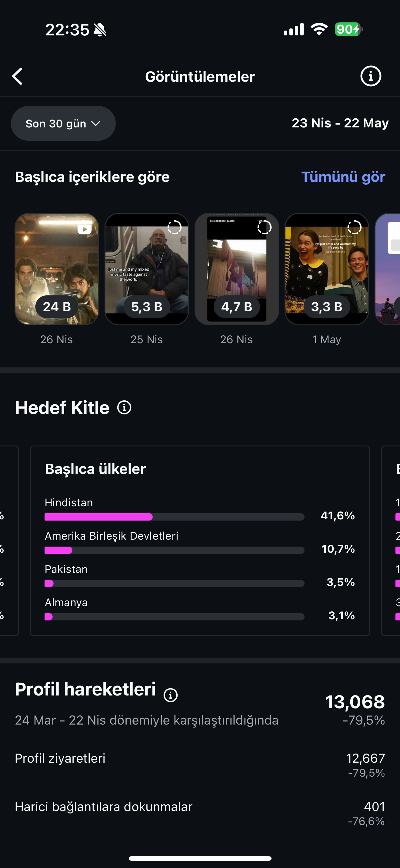Tap the back arrow icon
Viewport: 400px width, 868px height.
click(18, 76)
